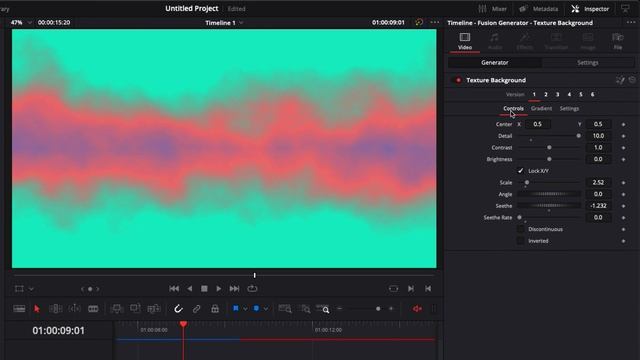The width and height of the screenshot is (640, 360).
Task: Select the Generator tab
Action: (495, 62)
